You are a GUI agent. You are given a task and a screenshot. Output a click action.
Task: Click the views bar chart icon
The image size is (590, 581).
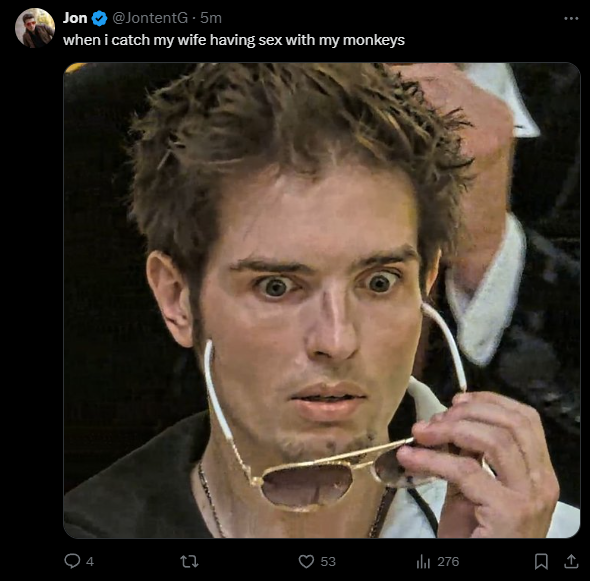[423, 562]
